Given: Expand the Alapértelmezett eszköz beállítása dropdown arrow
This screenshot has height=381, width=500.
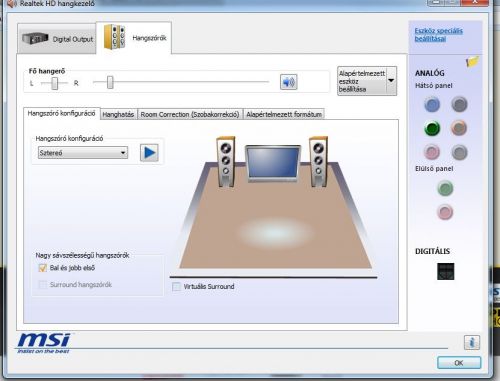Looking at the screenshot, I should coord(391,81).
